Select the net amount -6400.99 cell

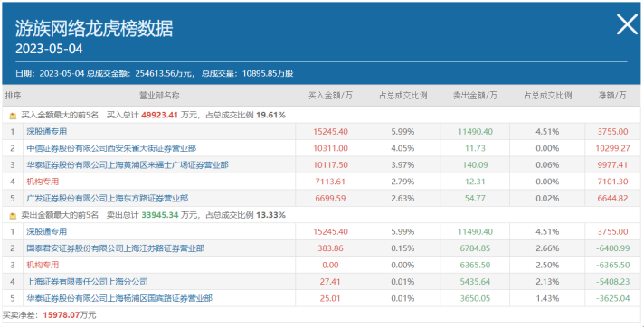click(612, 248)
